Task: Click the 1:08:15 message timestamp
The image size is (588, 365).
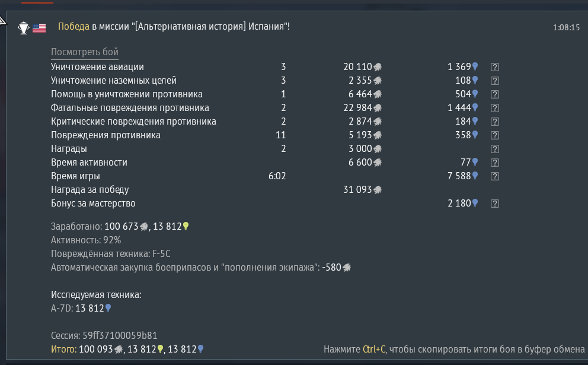Action: (x=565, y=27)
